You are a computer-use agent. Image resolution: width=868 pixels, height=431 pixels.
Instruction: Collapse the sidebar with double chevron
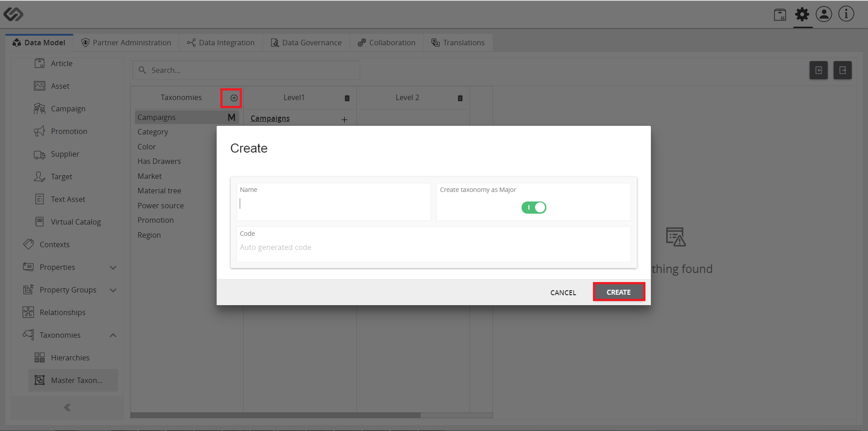point(67,407)
